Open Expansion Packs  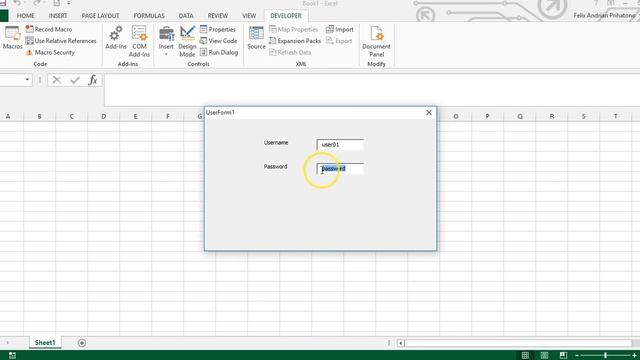coord(295,41)
